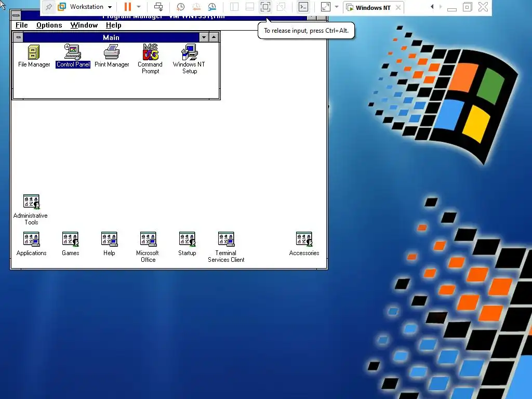Take a snapshot with the clock icon

180,7
